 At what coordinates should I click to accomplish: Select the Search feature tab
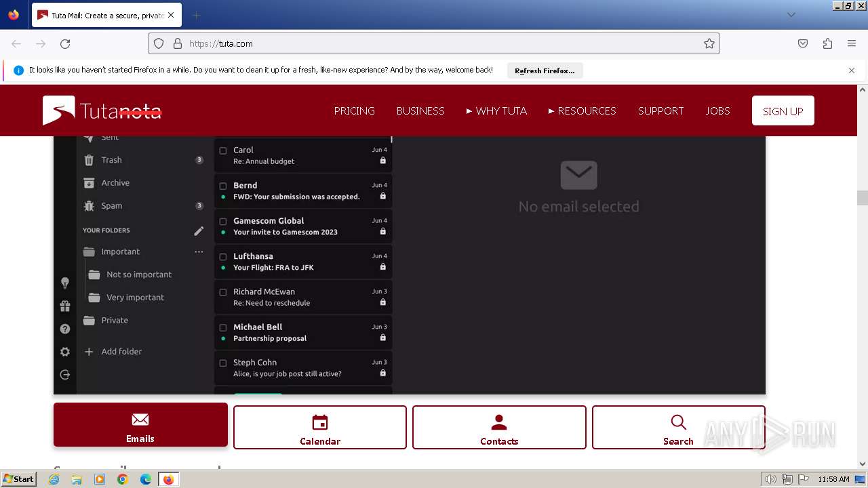click(678, 427)
